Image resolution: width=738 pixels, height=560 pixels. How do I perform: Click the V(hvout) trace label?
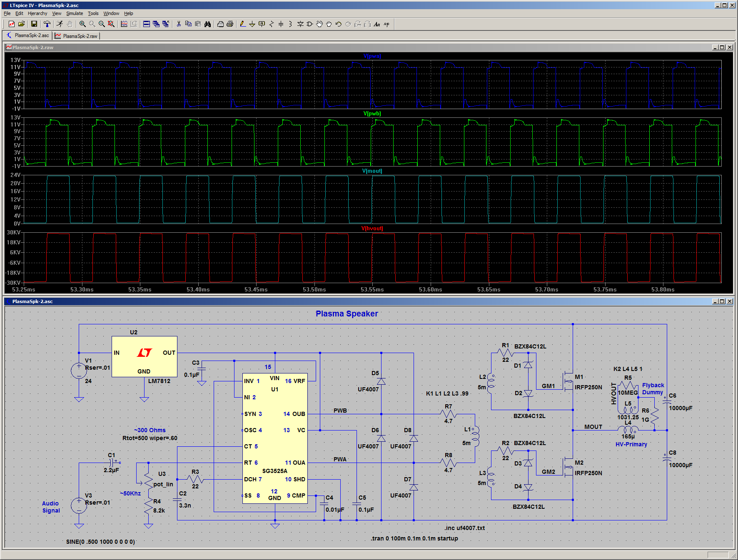[x=372, y=229]
